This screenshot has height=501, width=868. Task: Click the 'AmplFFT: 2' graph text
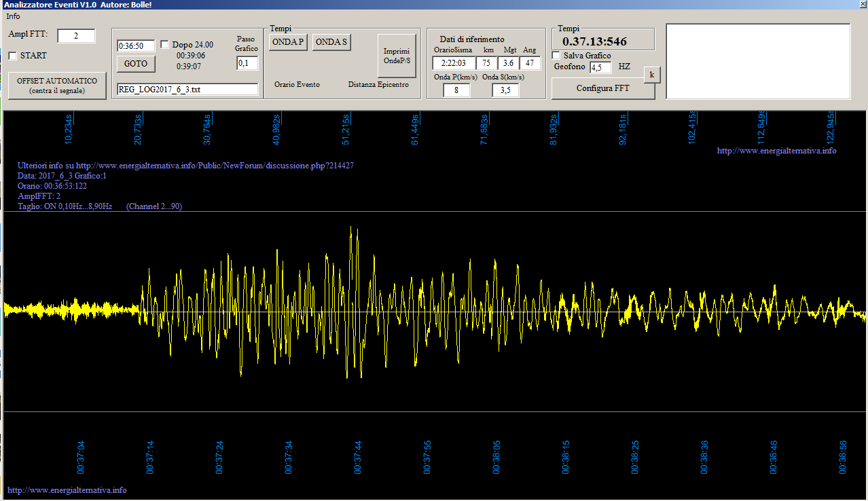39,196
